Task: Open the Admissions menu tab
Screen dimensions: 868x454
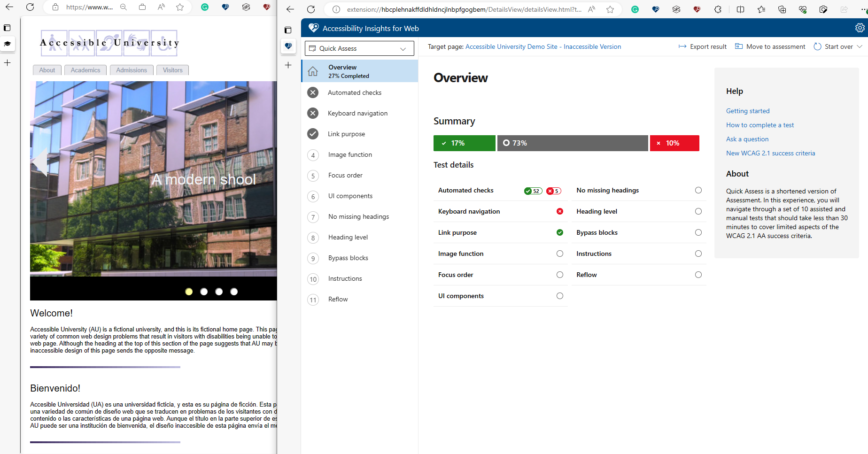Action: pos(132,70)
